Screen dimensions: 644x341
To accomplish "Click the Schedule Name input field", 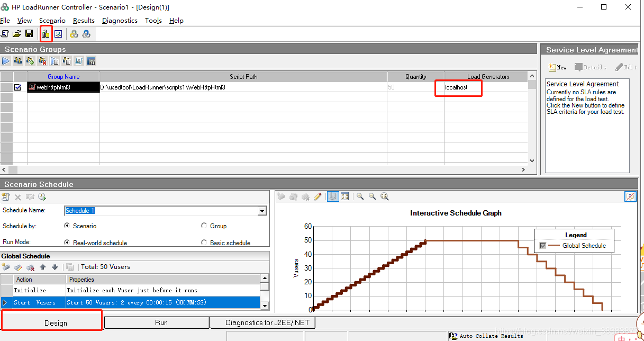I will point(161,211).
